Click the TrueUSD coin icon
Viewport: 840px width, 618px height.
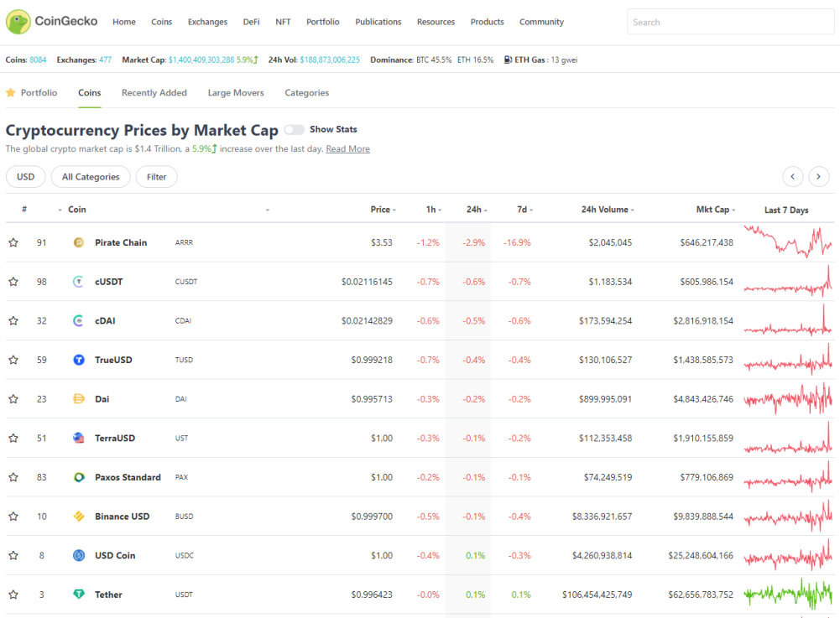(x=79, y=360)
